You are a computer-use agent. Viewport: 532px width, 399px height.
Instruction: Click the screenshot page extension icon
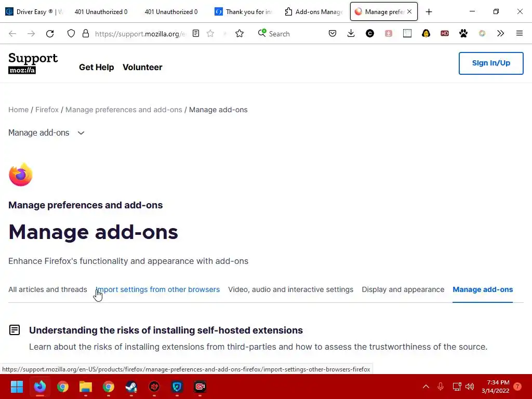click(407, 33)
